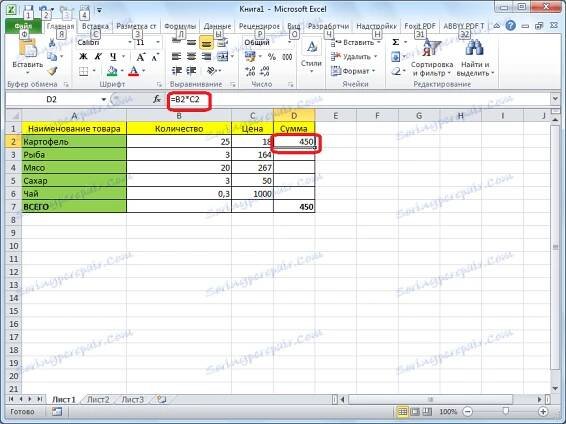Screen dimensions: 566x424
Task: Open the Формат cells dropdown
Action: pos(353,71)
